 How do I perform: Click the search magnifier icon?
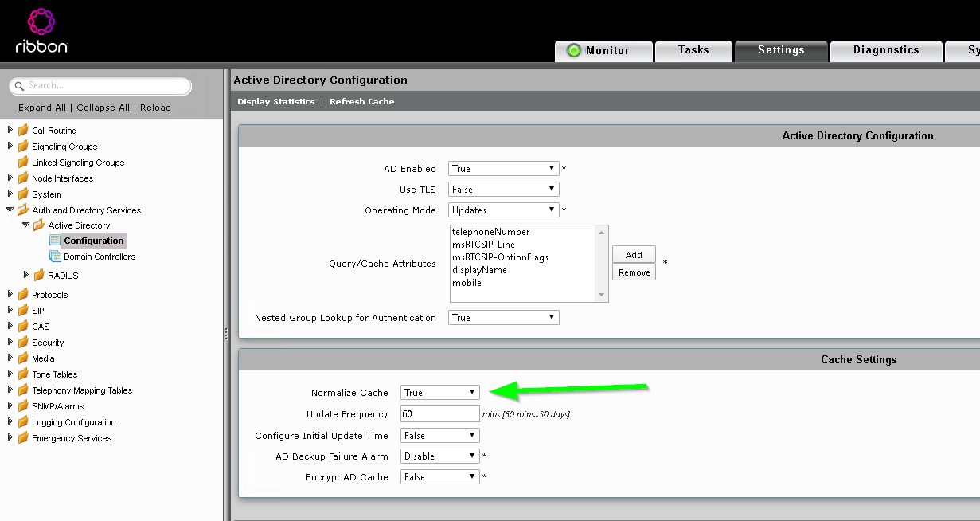pos(18,86)
